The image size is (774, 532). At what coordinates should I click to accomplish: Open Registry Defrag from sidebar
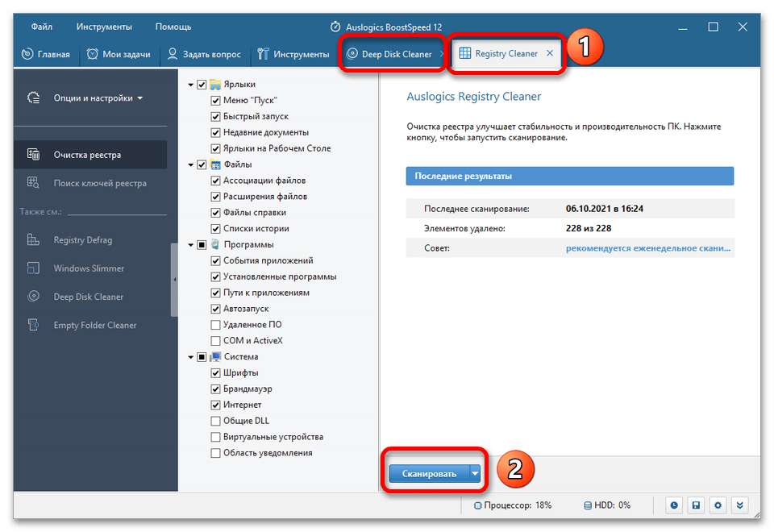[82, 240]
